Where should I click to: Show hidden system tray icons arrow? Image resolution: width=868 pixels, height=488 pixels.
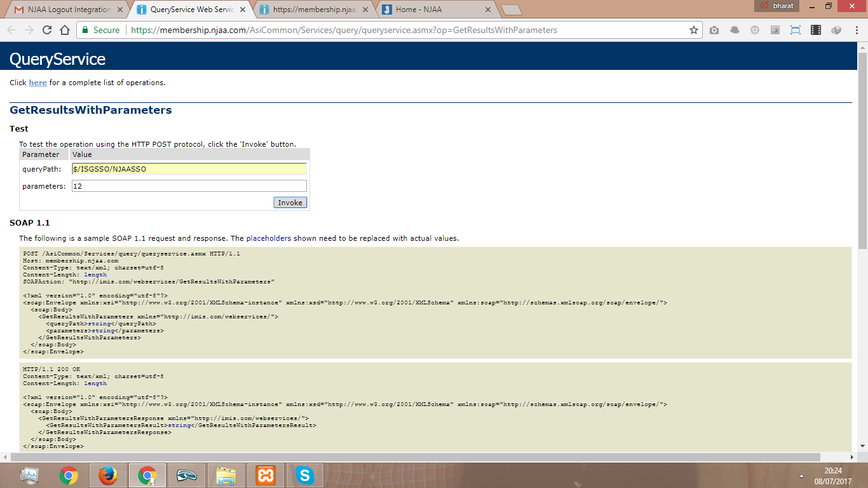[801, 476]
